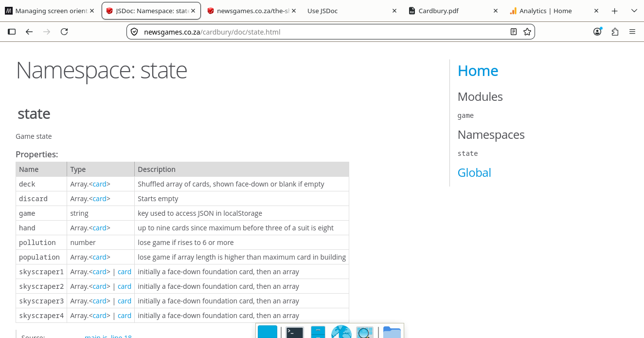The height and width of the screenshot is (338, 644).
Task: Toggle reader view icon
Action: coord(514,32)
